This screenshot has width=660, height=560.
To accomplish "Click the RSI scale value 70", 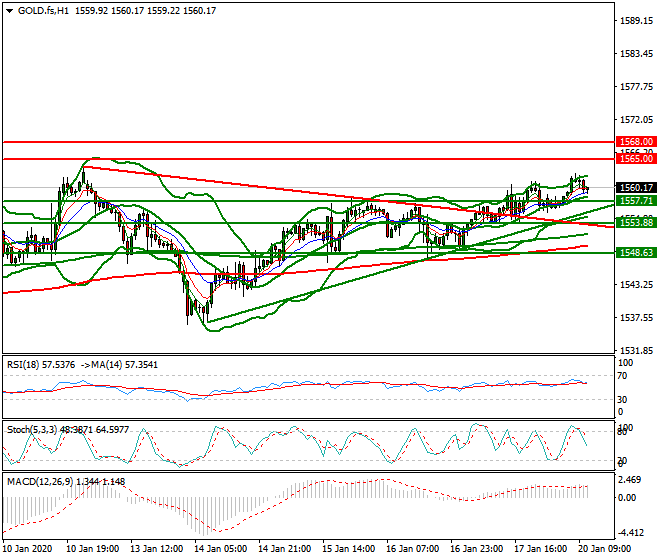I will tap(622, 376).
